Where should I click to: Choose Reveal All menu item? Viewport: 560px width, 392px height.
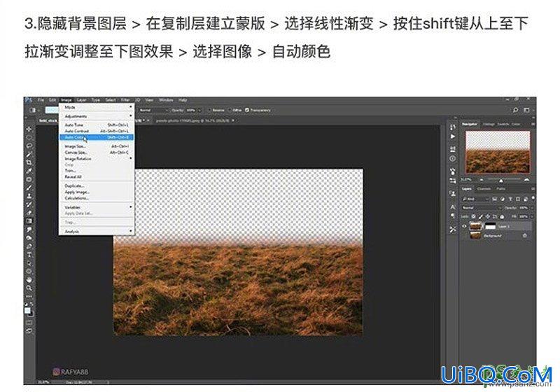click(x=97, y=176)
